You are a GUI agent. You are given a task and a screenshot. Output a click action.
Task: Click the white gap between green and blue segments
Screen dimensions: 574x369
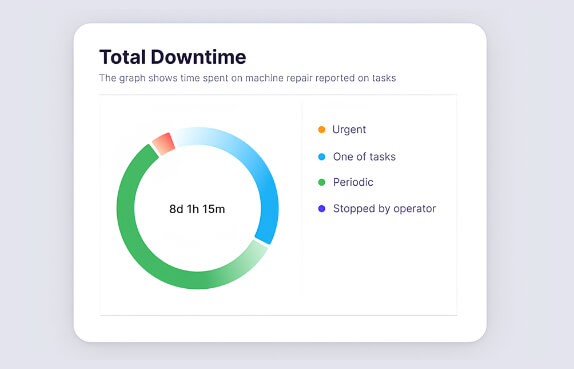(261, 243)
